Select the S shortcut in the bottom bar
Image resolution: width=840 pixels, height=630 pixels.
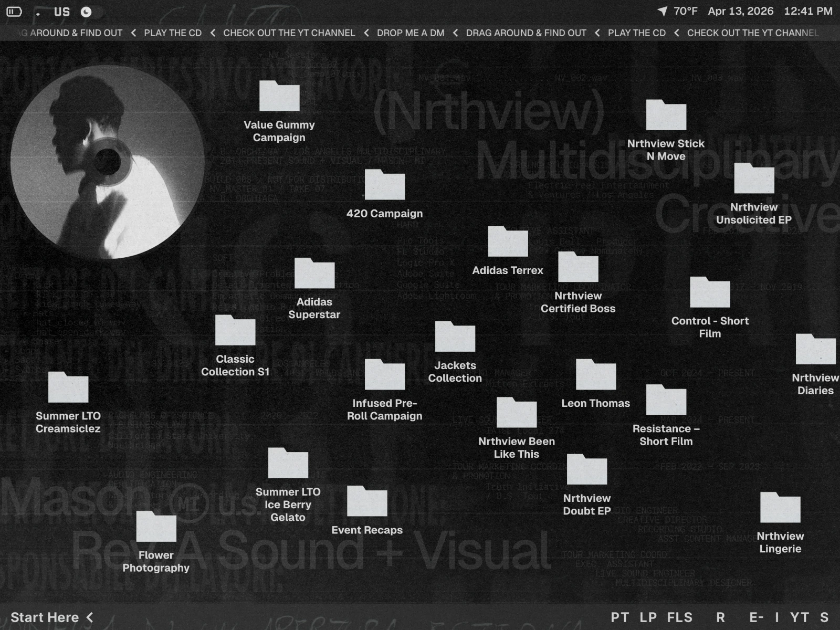point(825,617)
